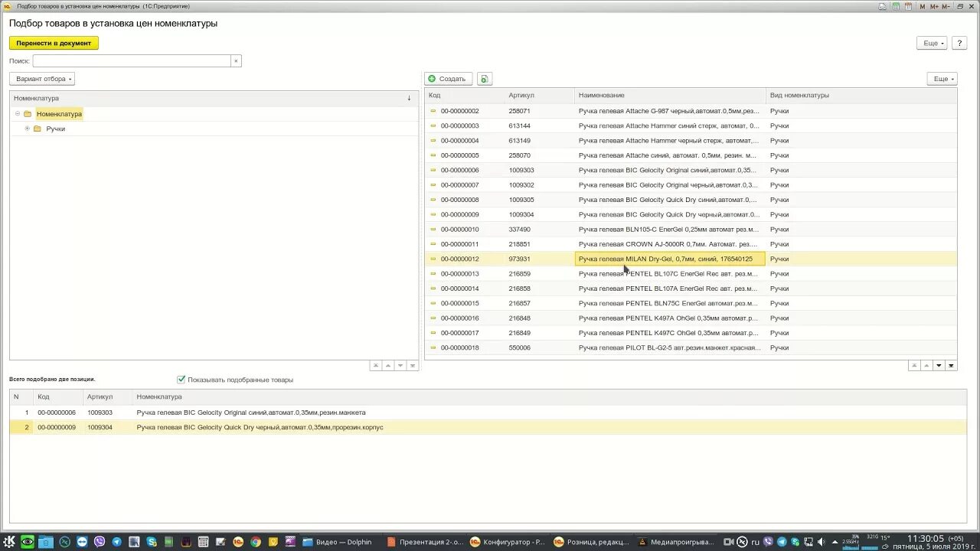Screen dimensions: 980x551
Task: Switch to the 'Розница, редакц...' taskbar window
Action: click(x=591, y=542)
